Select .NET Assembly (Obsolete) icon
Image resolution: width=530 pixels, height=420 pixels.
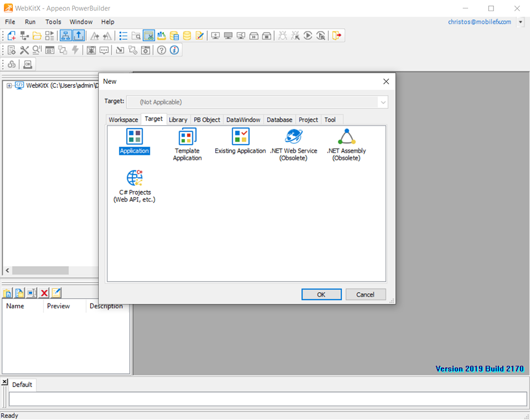347,144
